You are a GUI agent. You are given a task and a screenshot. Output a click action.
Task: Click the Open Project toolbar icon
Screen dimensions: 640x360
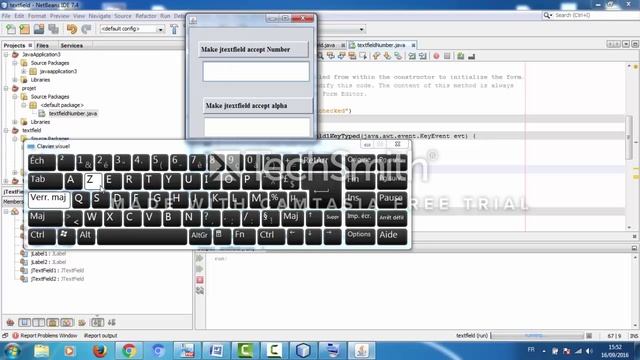pyautogui.click(x=39, y=29)
